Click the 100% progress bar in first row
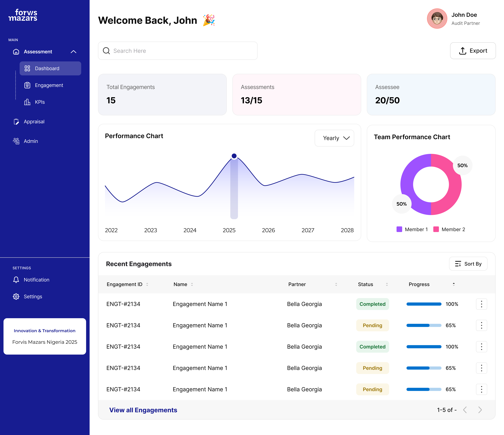 (x=424, y=304)
